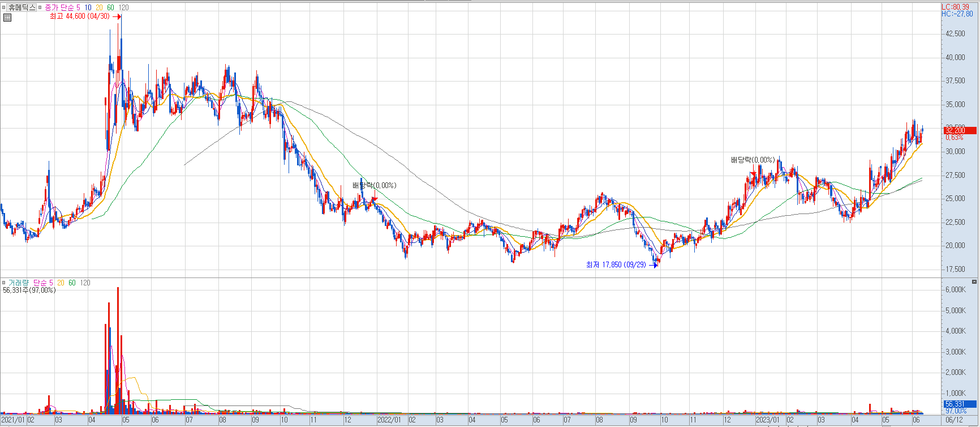Click the 20,000 price axis label
Image resolution: width=980 pixels, height=427 pixels.
(x=956, y=245)
